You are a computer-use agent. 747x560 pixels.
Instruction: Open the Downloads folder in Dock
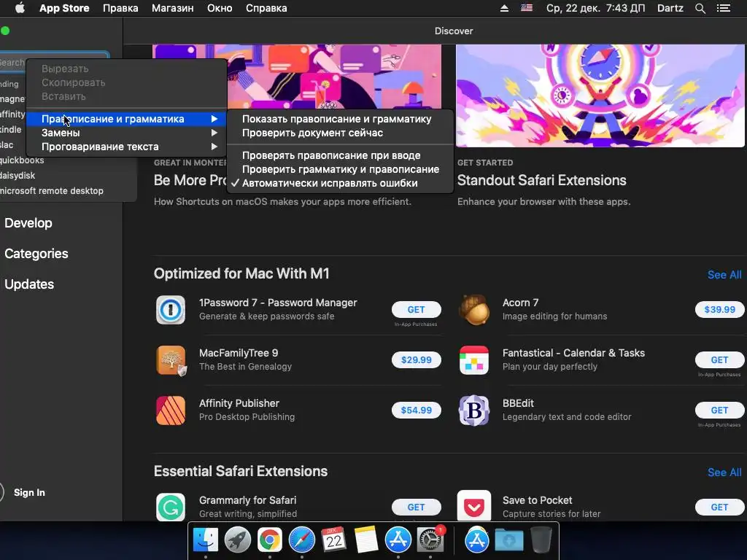click(508, 540)
